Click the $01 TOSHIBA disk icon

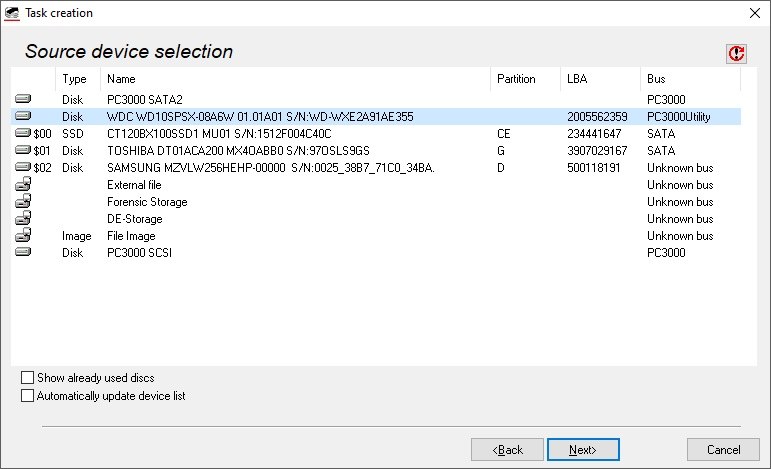click(23, 151)
